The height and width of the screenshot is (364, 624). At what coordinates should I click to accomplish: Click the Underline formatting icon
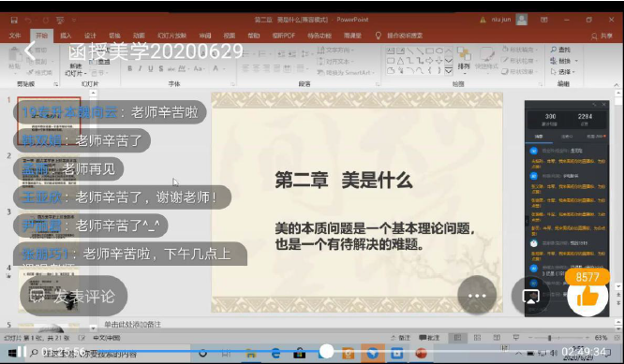pos(151,68)
